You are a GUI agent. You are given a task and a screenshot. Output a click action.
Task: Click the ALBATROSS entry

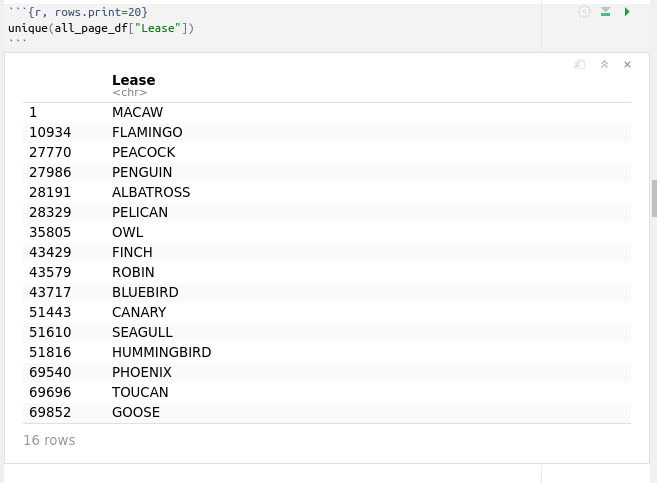151,192
